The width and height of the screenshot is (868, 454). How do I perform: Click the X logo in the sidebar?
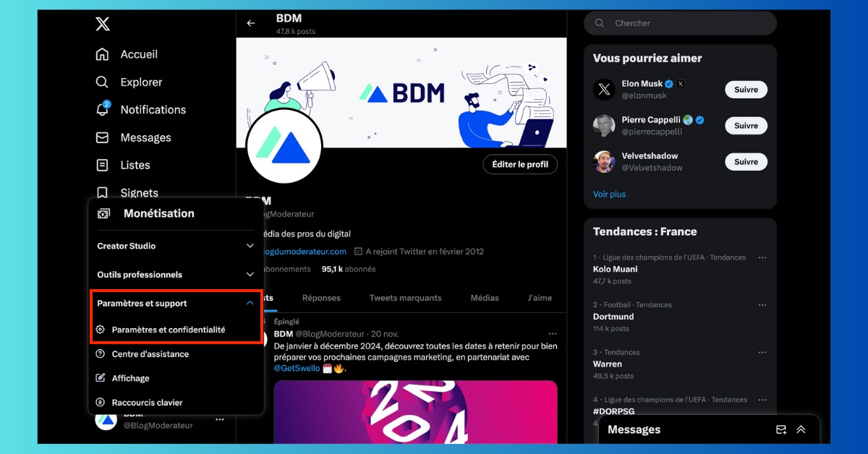(103, 24)
